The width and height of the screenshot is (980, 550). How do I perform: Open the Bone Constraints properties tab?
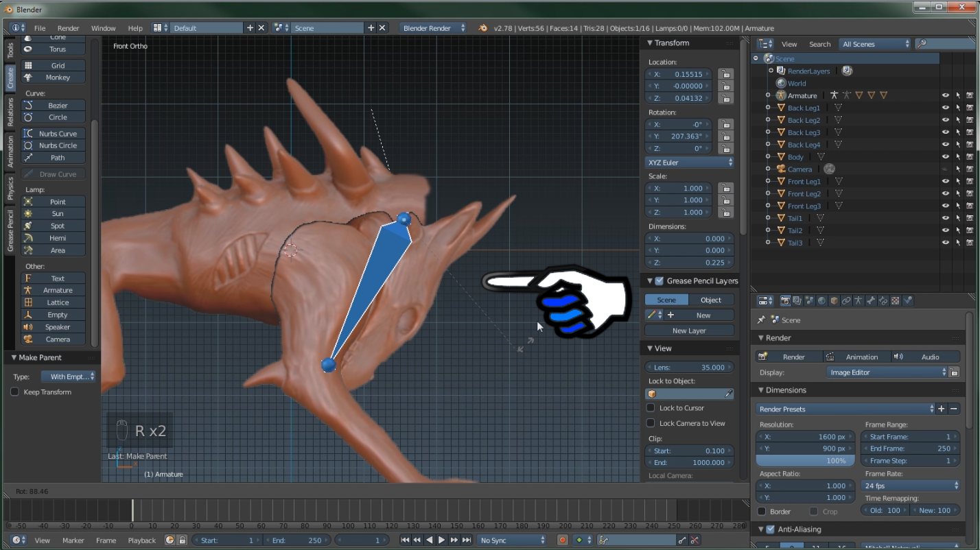pyautogui.click(x=883, y=300)
